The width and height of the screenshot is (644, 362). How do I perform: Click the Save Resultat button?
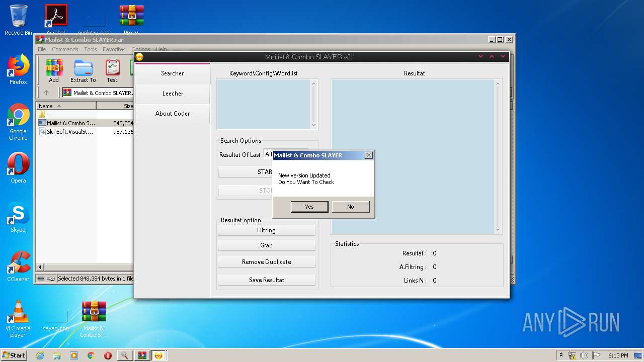pyautogui.click(x=266, y=280)
